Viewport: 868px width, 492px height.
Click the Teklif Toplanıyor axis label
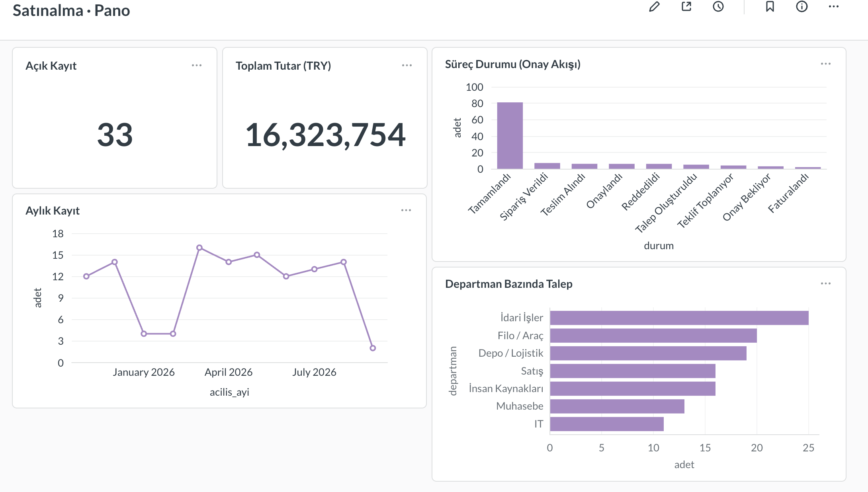tap(706, 201)
